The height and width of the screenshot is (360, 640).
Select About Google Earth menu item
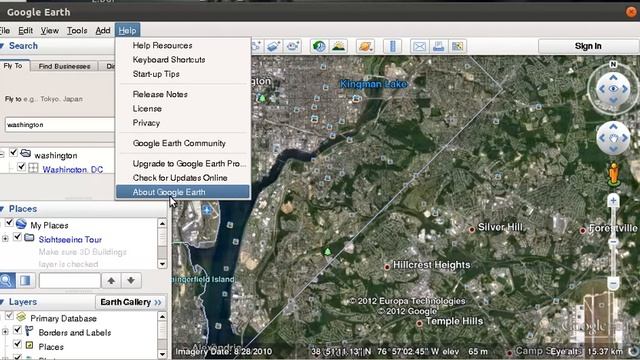[183, 192]
